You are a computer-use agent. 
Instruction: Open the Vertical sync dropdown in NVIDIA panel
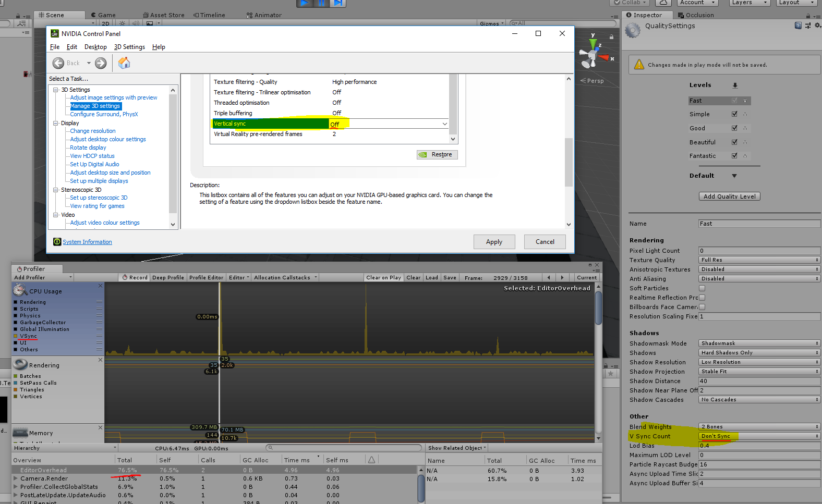coord(444,124)
